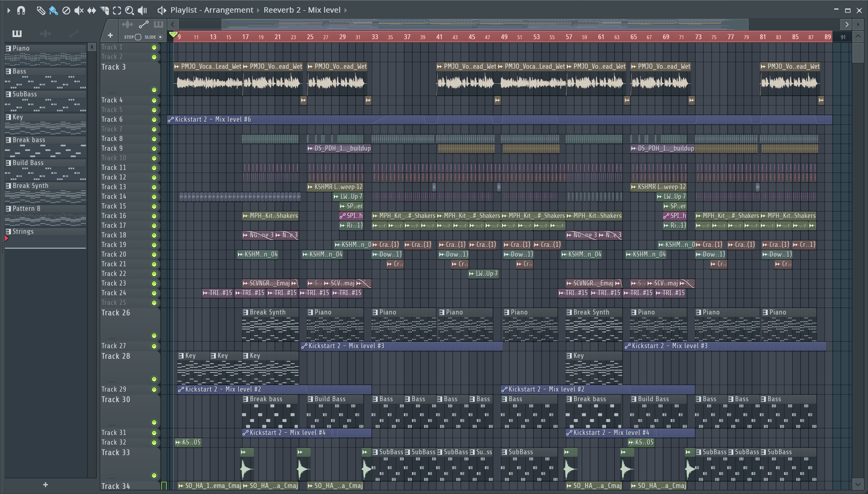Select the Paint brush tool
Image resolution: width=868 pixels, height=494 pixels.
(x=53, y=11)
